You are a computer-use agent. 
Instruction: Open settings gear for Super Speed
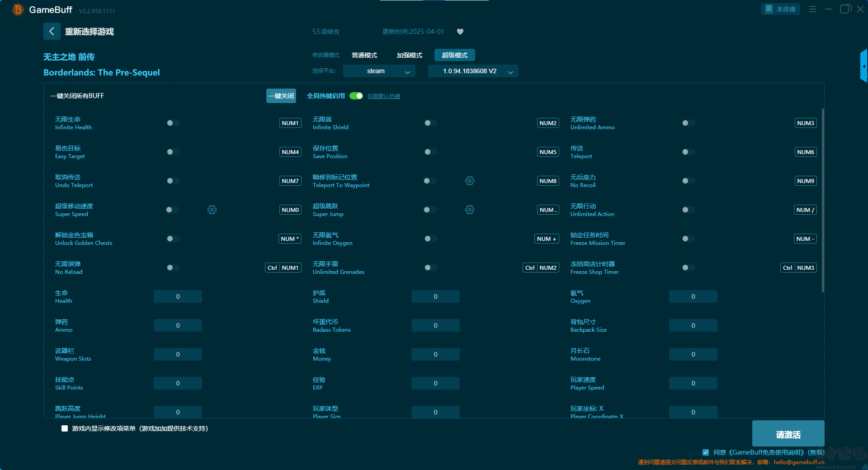click(x=212, y=210)
